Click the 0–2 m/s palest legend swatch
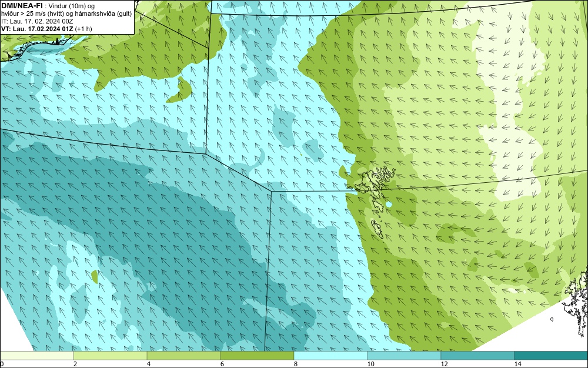 click(x=36, y=355)
